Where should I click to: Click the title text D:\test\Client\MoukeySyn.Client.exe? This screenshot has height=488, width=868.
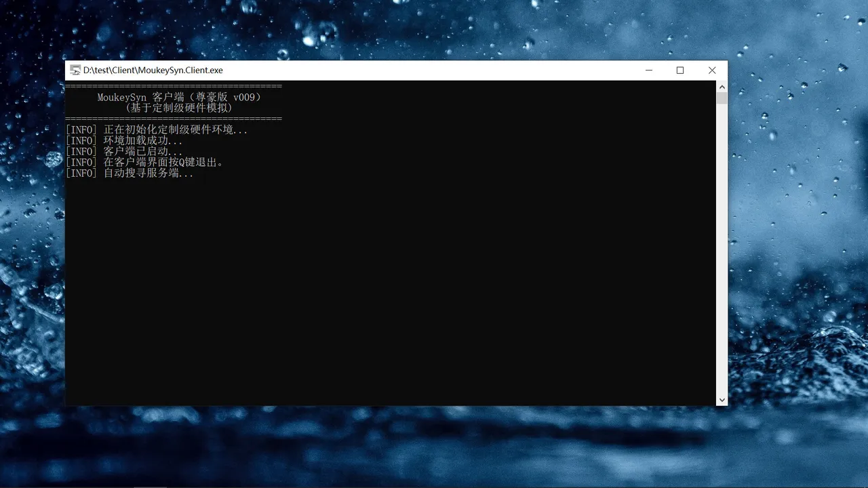pyautogui.click(x=153, y=70)
